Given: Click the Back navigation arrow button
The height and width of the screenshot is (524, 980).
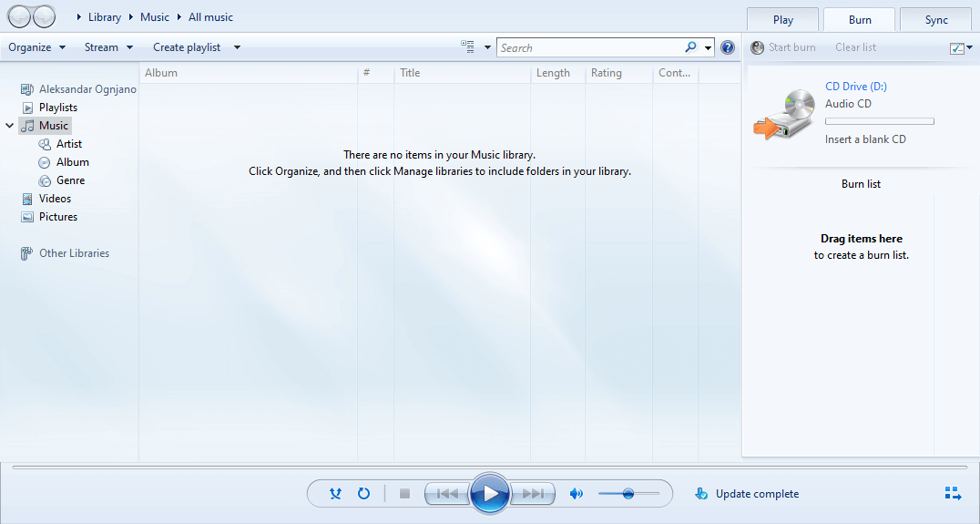Looking at the screenshot, I should pyautogui.click(x=19, y=17).
